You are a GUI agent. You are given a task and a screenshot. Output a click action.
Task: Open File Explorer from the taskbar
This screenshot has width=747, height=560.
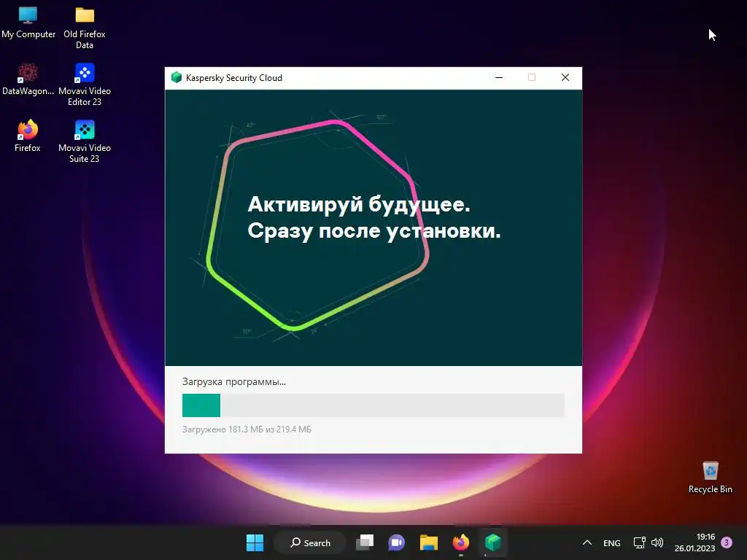click(428, 542)
